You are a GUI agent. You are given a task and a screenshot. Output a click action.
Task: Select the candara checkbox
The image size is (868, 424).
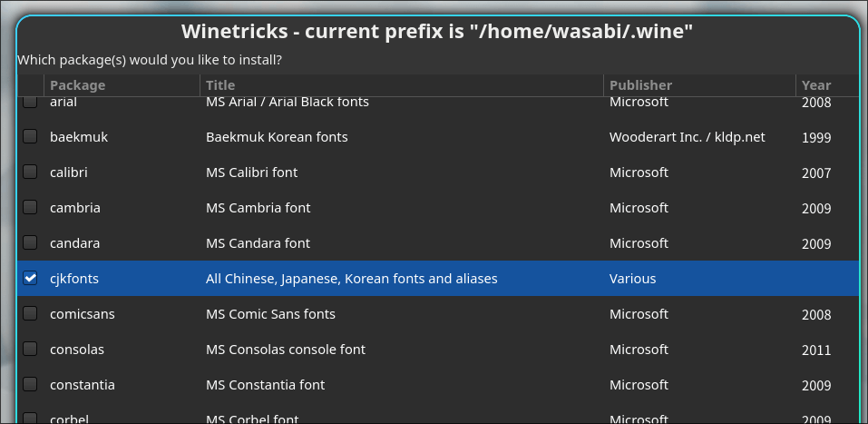point(30,242)
